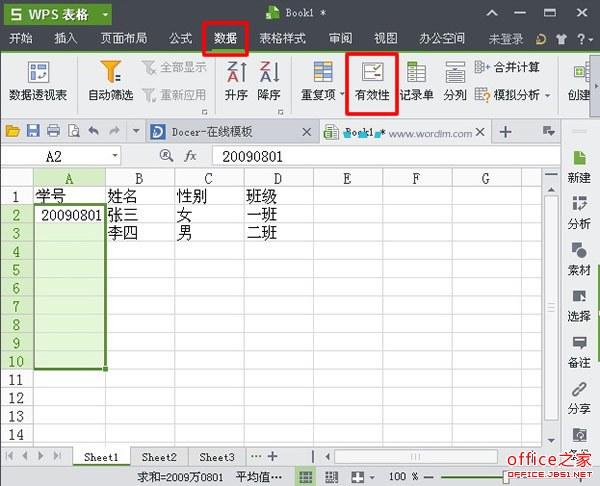Image resolution: width=600 pixels, height=486 pixels.
Task: Add a new sheet with the plus button
Action: coord(272,457)
